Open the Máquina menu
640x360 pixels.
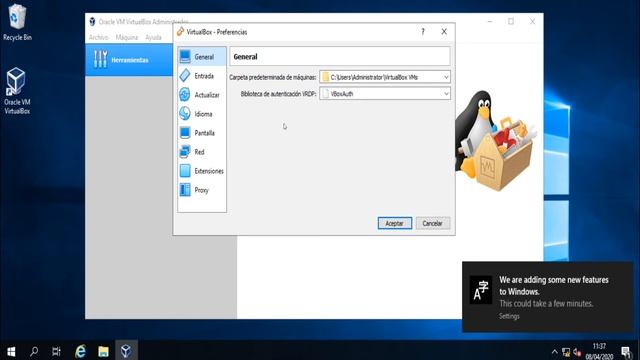127,37
